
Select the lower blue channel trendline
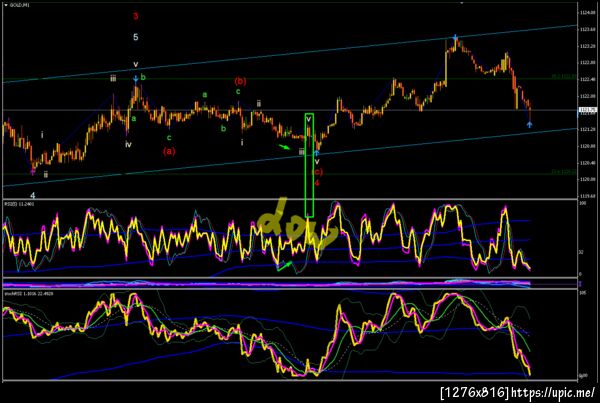289,158
